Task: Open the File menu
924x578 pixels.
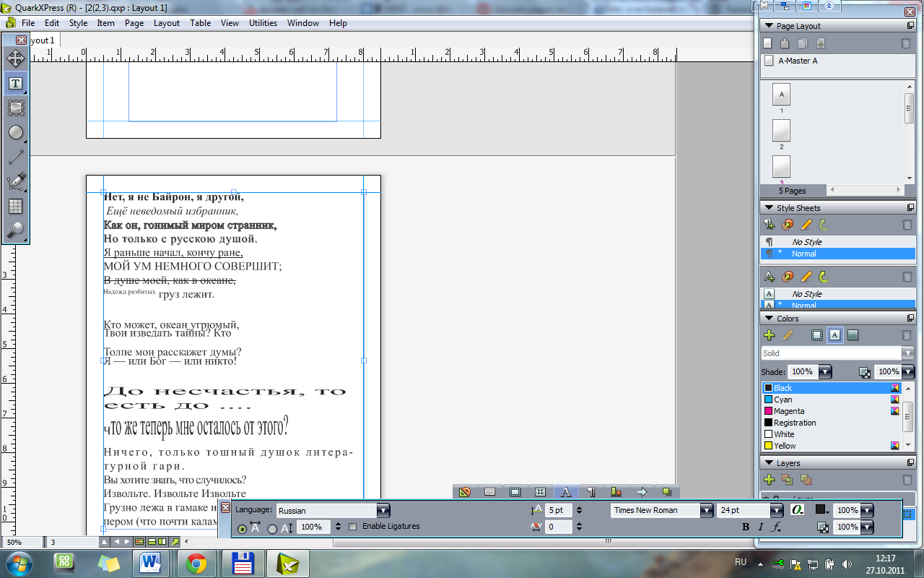Action: click(28, 23)
